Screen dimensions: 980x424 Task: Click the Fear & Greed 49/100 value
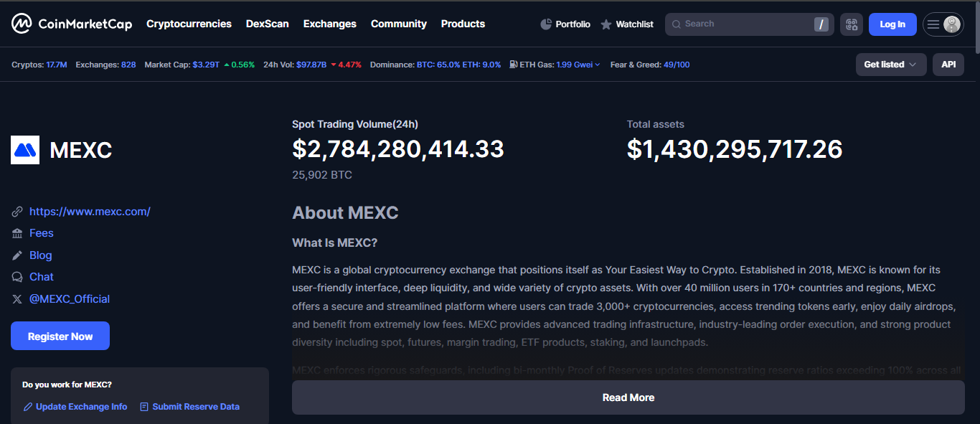pyautogui.click(x=677, y=65)
